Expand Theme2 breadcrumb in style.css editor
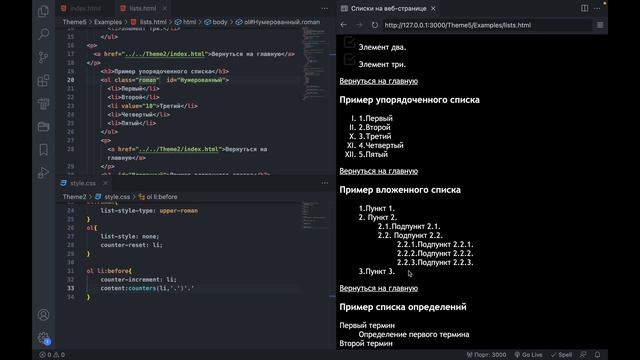 pos(74,197)
